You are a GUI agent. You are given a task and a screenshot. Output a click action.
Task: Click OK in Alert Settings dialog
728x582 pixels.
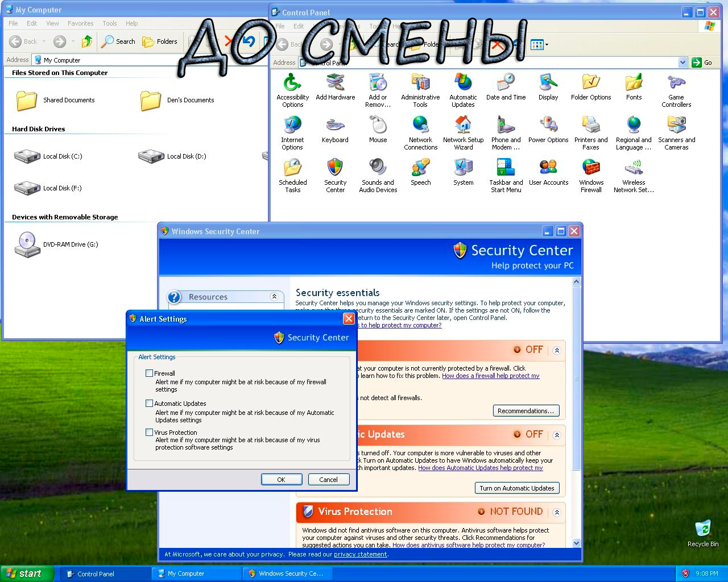pyautogui.click(x=281, y=480)
